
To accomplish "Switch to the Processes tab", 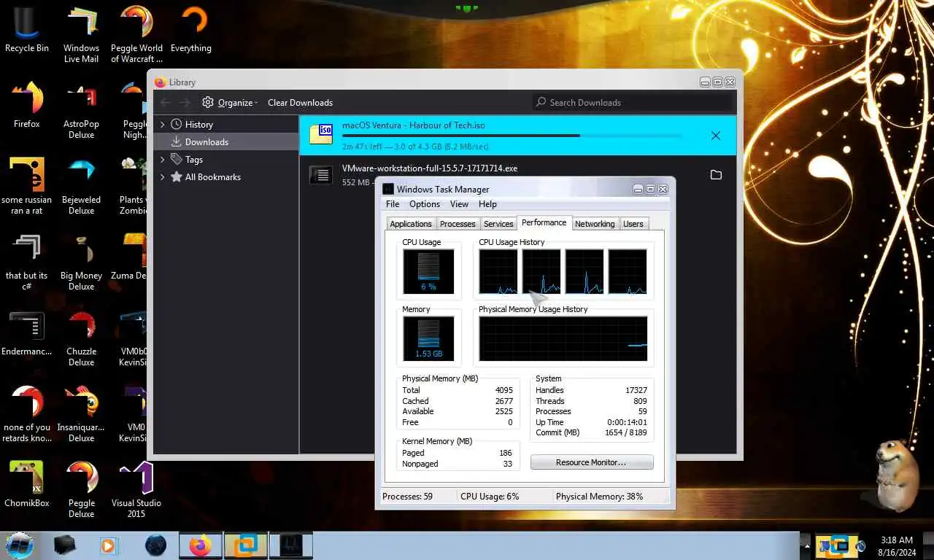I will click(x=458, y=224).
